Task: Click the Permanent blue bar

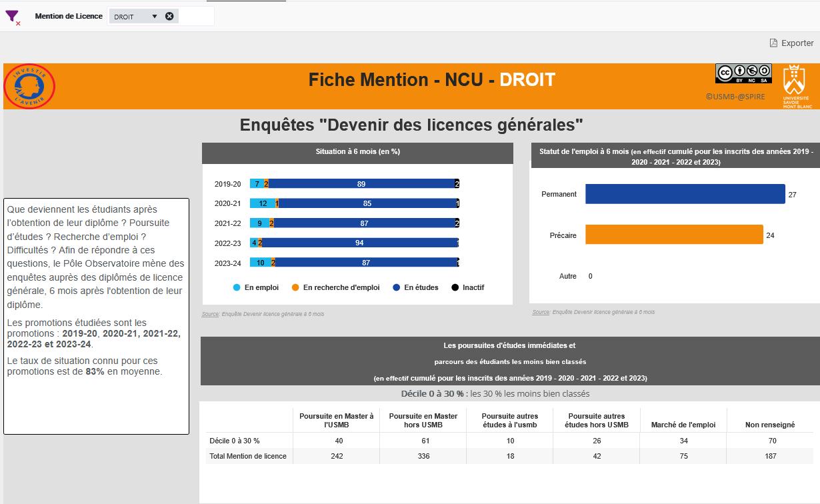Action: point(685,194)
